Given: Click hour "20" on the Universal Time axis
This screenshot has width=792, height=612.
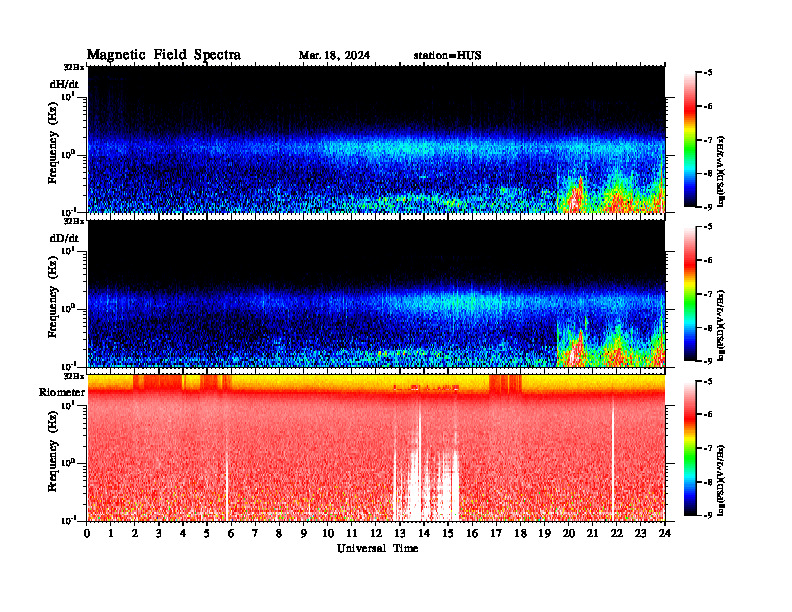Looking at the screenshot, I should (x=568, y=534).
